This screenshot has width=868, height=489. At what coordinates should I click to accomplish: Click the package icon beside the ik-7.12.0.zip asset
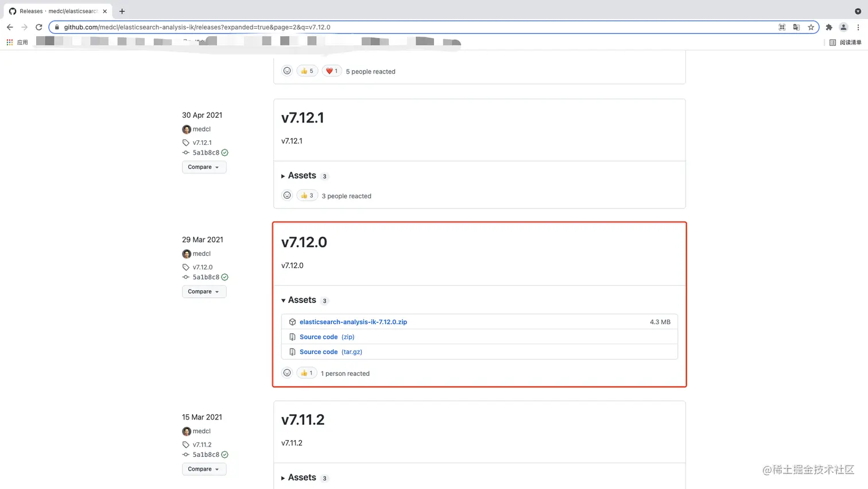click(x=292, y=322)
